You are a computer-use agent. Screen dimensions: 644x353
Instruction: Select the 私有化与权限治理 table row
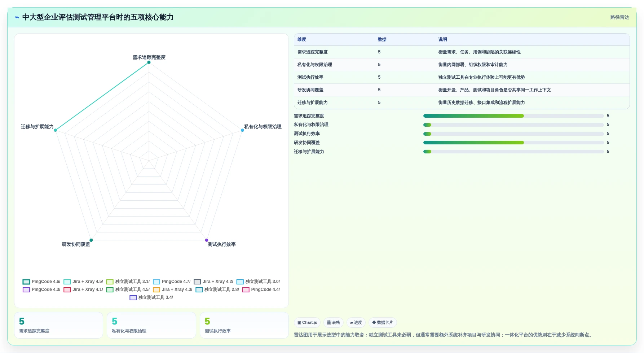462,65
